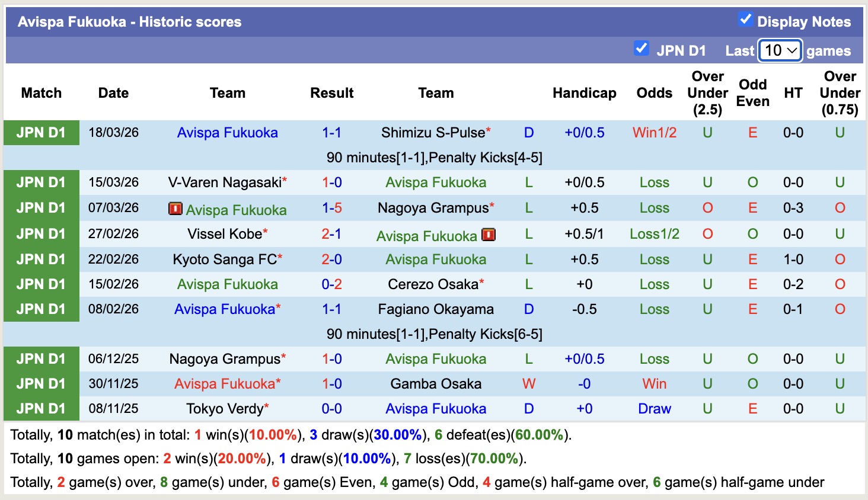The image size is (868, 500).
Task: Select the Odds column header
Action: 654,93
